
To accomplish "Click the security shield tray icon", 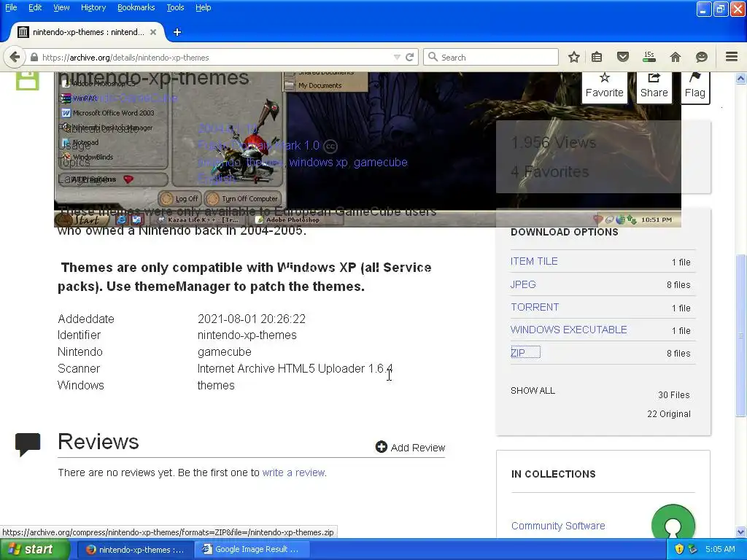I will point(680,549).
